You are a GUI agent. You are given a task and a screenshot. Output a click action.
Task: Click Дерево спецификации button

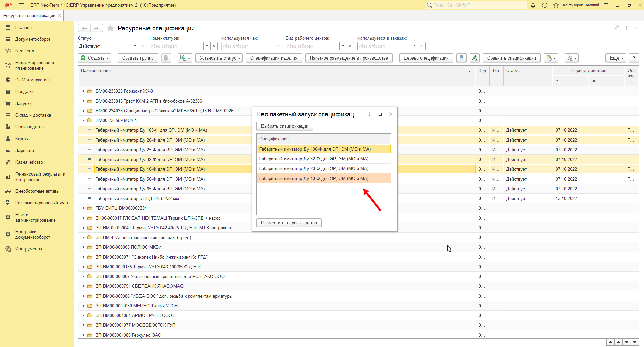pos(426,58)
